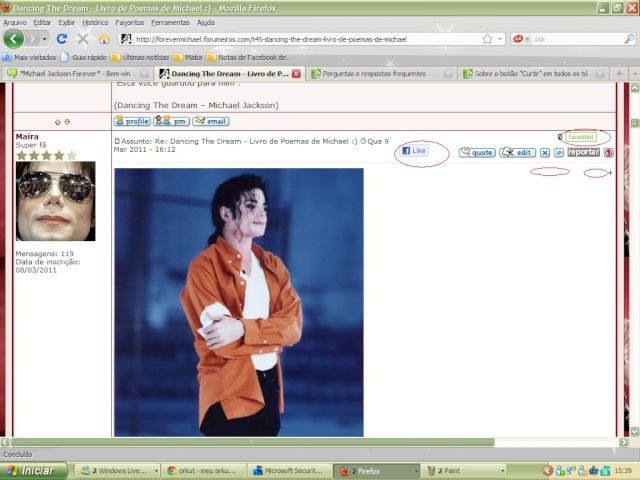Viewport: 640px width, 480px height.
Task: Stop loading with the X toolbar icon
Action: [x=83, y=39]
